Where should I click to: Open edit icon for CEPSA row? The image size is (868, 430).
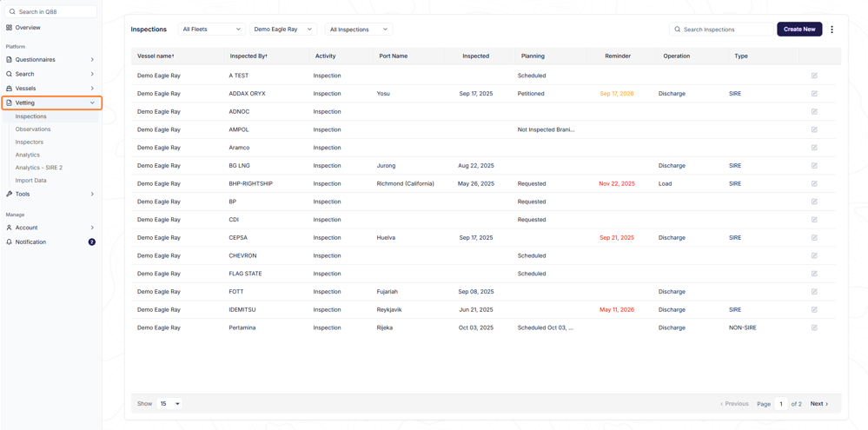tap(814, 237)
